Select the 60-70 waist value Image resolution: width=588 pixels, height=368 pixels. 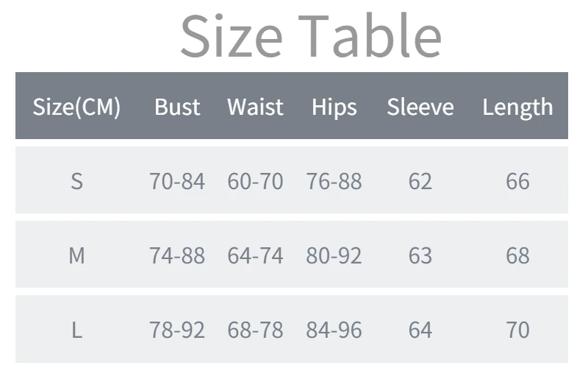click(x=255, y=181)
